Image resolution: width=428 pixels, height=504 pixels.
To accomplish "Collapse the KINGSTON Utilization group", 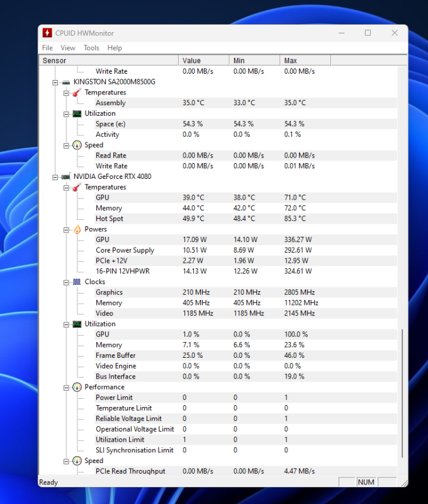I will [66, 114].
